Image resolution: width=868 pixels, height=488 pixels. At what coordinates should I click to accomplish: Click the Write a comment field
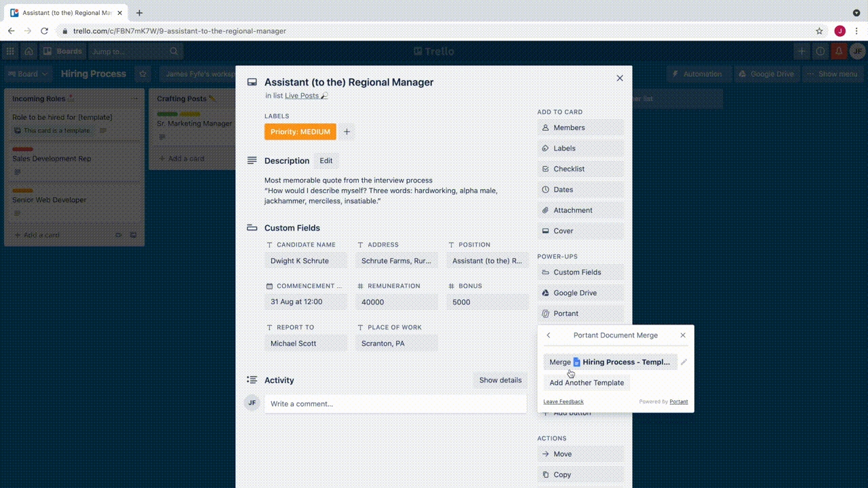click(x=395, y=404)
